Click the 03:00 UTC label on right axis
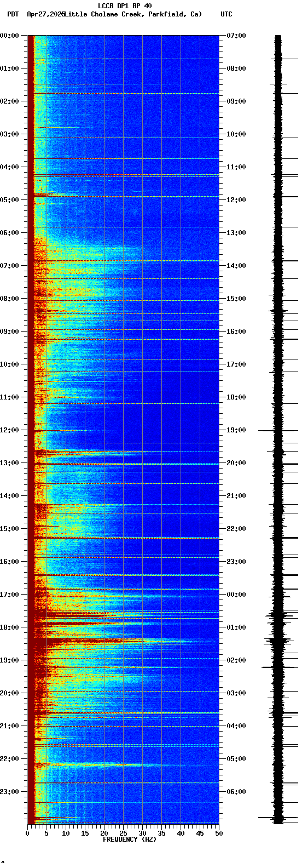This screenshot has width=302, height=868. click(236, 693)
